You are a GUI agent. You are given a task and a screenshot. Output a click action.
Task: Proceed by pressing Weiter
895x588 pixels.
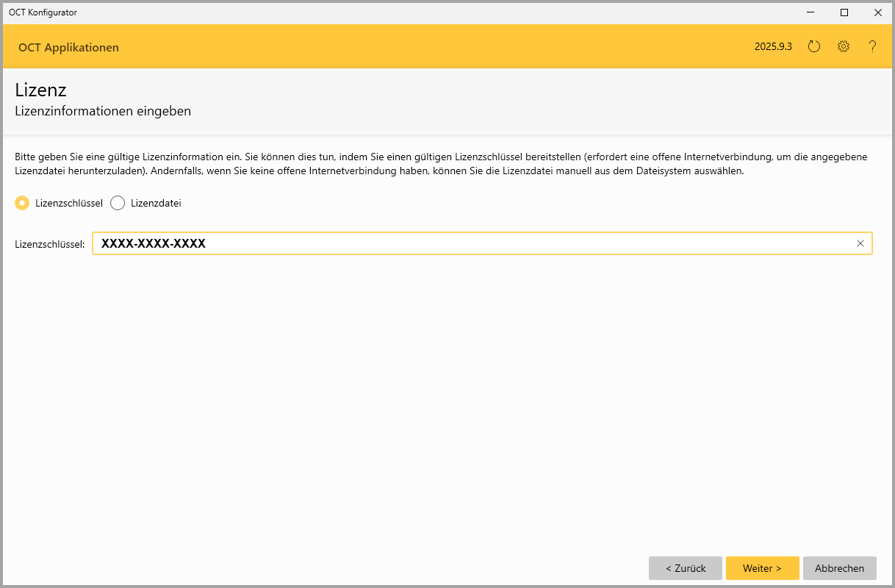pyautogui.click(x=762, y=568)
